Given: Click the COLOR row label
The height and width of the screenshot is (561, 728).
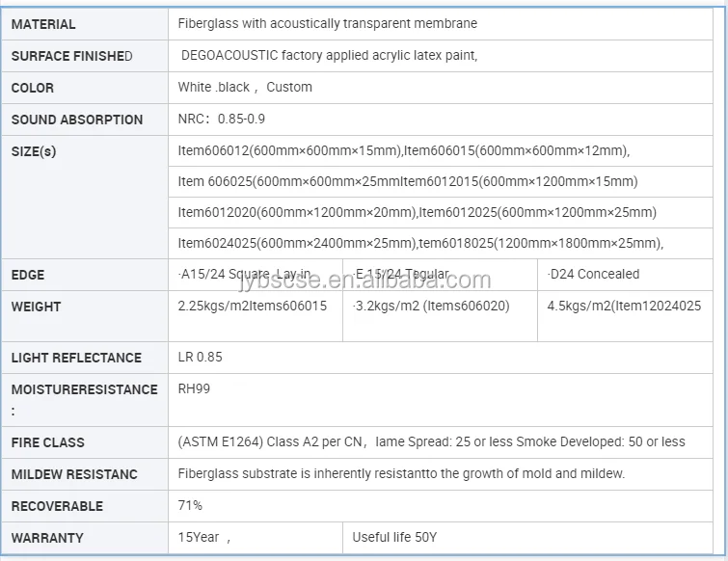Looking at the screenshot, I should click(33, 88).
